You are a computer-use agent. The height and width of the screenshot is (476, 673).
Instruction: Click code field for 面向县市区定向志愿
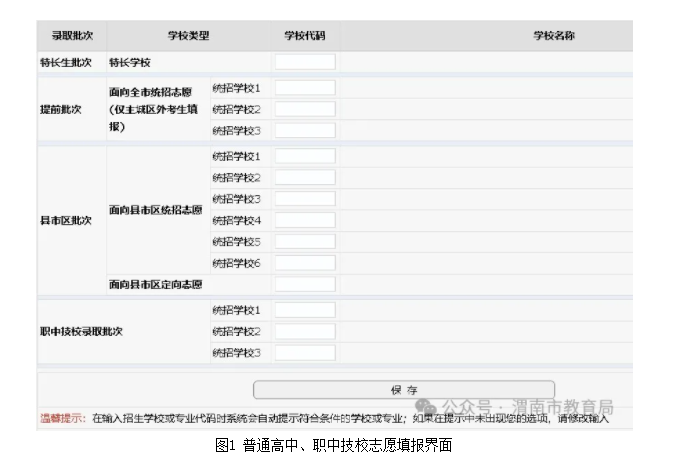305,284
